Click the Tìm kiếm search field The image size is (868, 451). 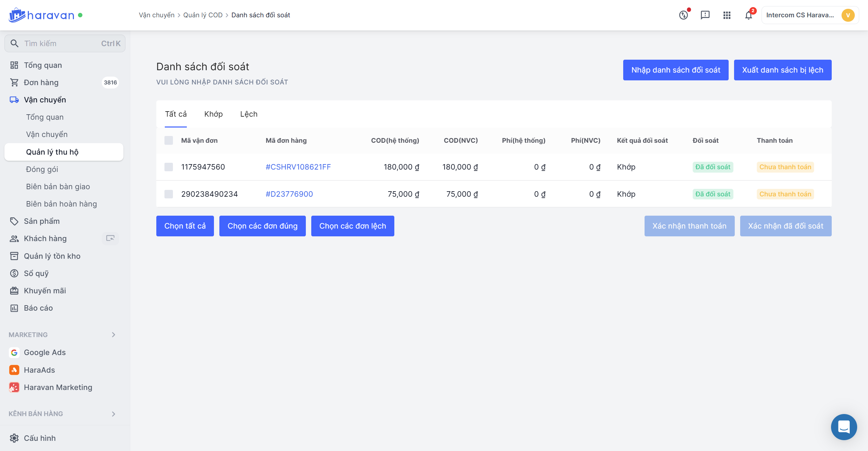64,43
